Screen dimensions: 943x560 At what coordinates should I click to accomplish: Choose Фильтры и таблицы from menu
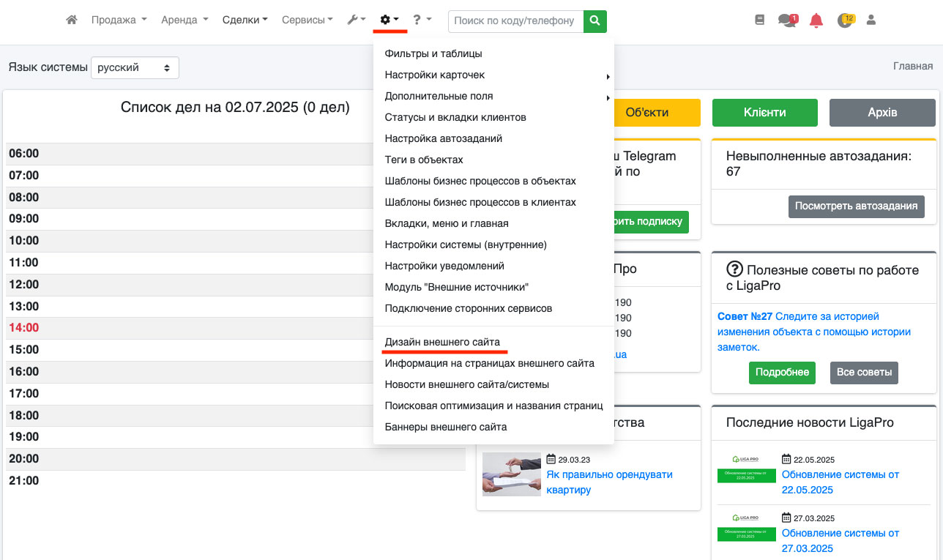pos(433,53)
